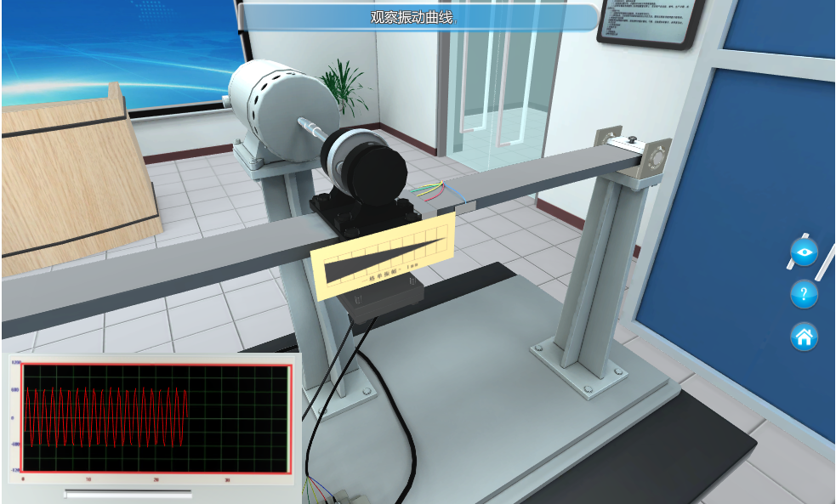Select the motor shaft coupling

coord(312,129)
